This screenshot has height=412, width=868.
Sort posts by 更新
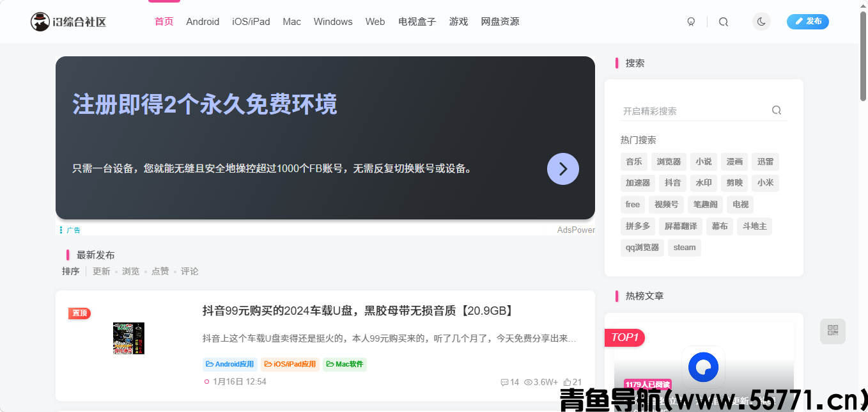coord(102,271)
